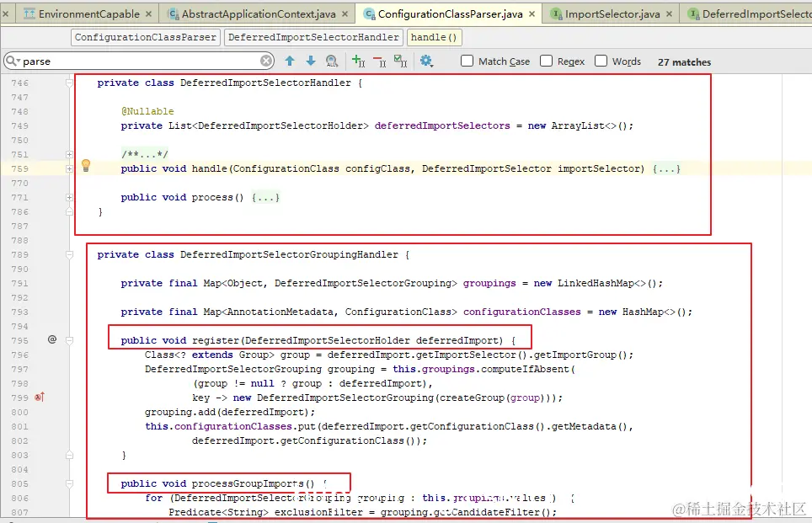Close the EnvironmentCapable tab

[x=148, y=14]
